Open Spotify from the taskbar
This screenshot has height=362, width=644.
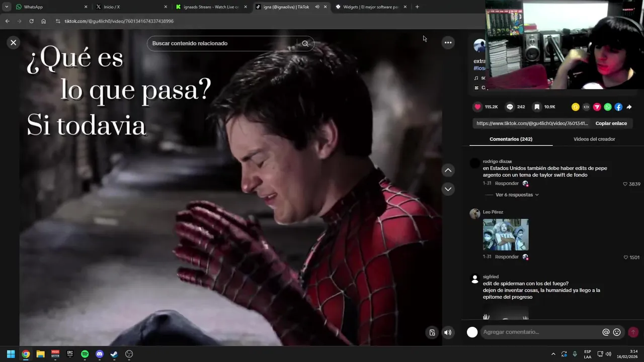pos(85,354)
